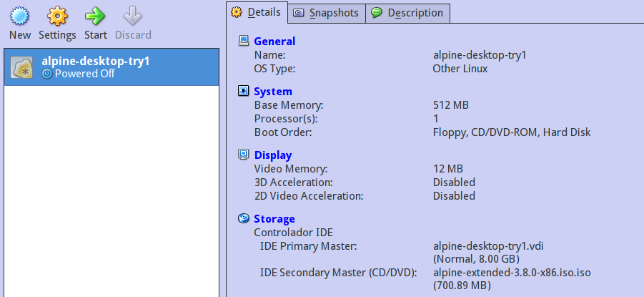
Task: Click the Boot Order value text
Action: [x=512, y=132]
